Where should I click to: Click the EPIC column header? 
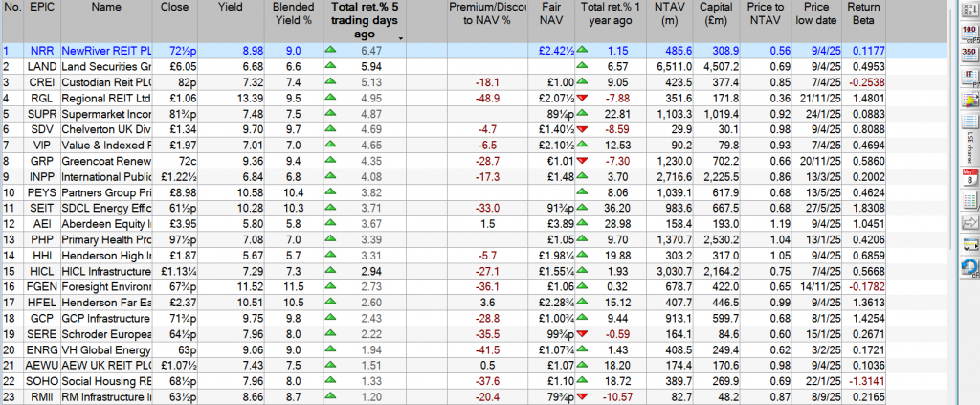pyautogui.click(x=41, y=8)
